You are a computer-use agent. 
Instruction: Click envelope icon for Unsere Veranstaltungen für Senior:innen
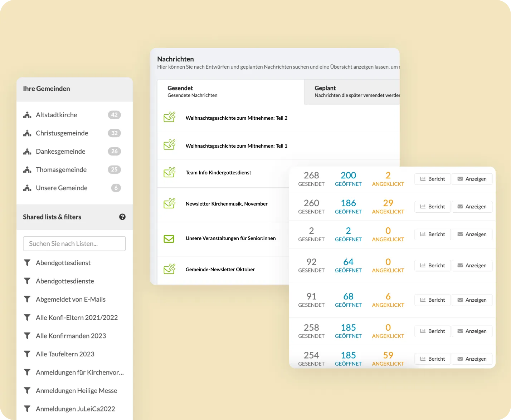169,239
